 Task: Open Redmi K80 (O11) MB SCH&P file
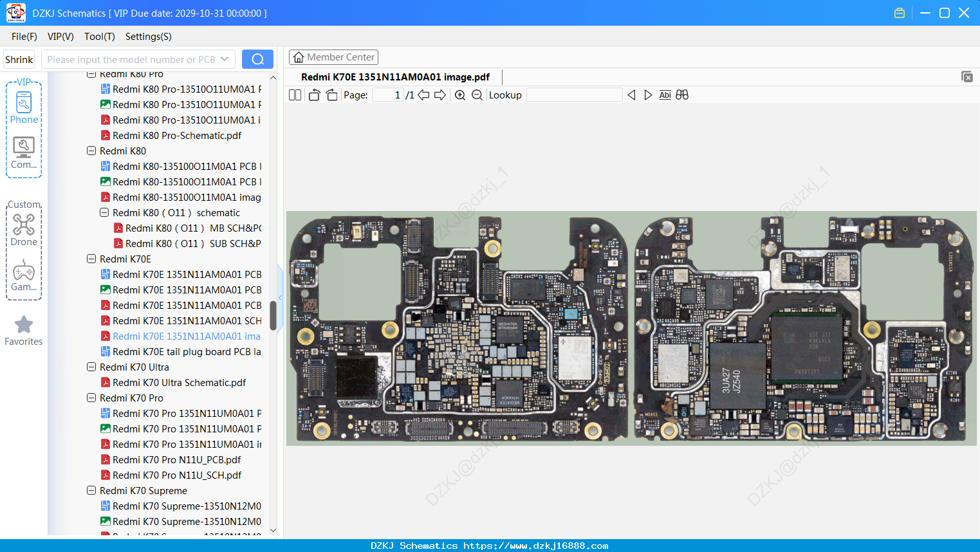tap(187, 228)
